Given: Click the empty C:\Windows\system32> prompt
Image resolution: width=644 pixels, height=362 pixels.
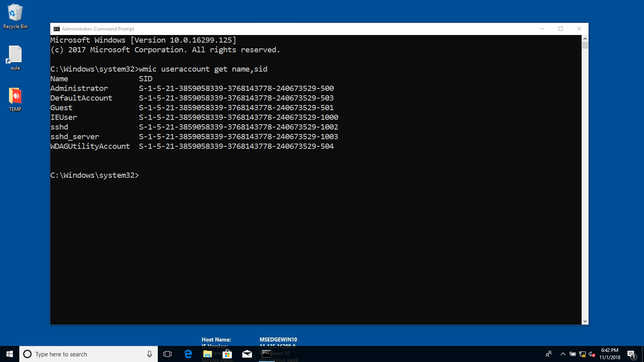Looking at the screenshot, I should tap(95, 175).
